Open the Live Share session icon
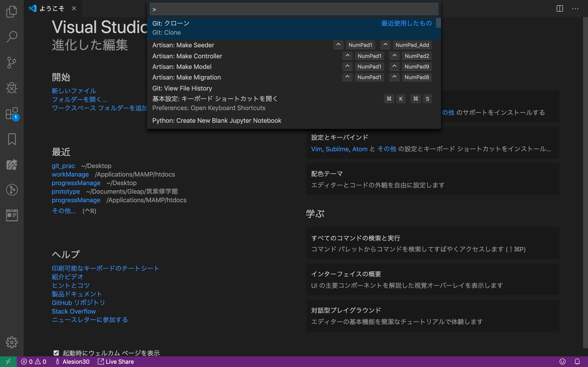 click(x=11, y=165)
